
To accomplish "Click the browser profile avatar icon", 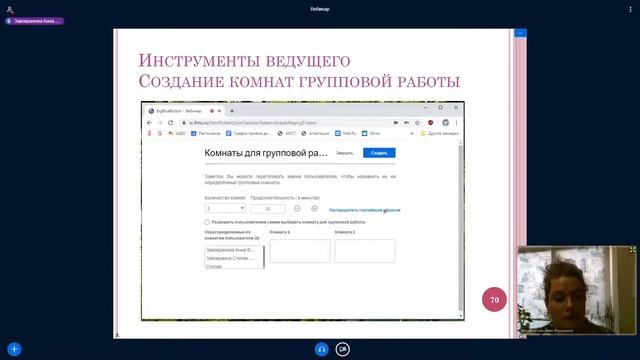I will click(x=446, y=122).
